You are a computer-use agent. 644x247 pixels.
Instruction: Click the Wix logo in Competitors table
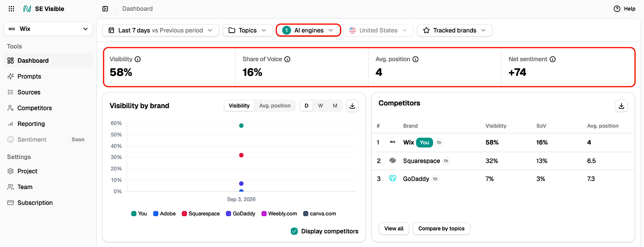[392, 142]
